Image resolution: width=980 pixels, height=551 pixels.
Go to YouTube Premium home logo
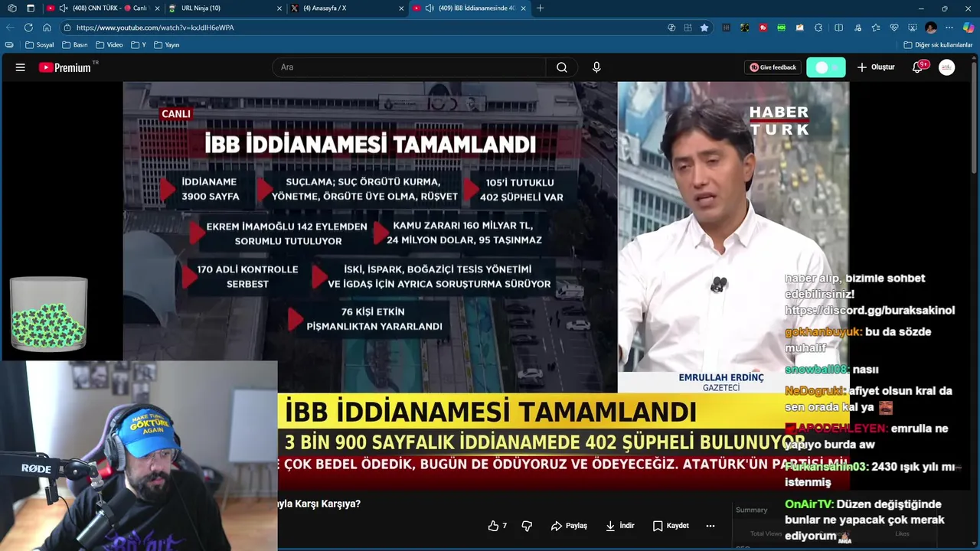point(65,67)
